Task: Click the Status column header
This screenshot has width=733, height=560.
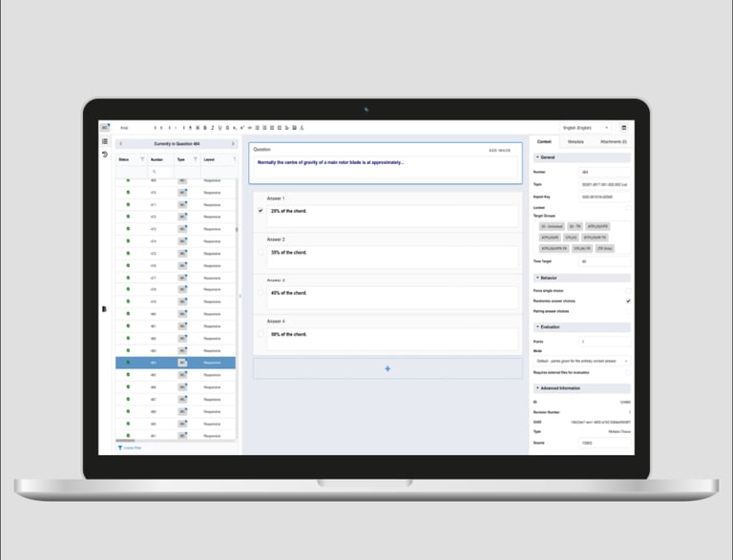Action: pos(124,159)
